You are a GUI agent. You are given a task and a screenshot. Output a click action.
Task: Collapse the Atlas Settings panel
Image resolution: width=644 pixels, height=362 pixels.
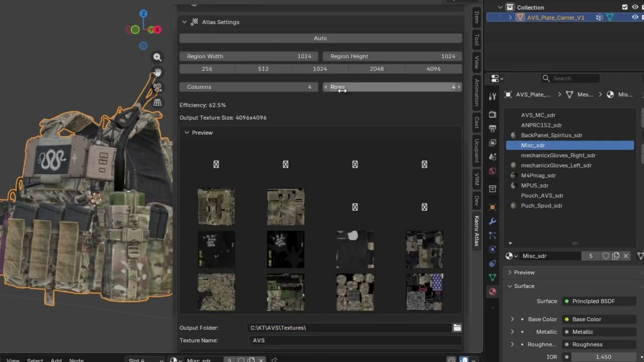pyautogui.click(x=184, y=22)
